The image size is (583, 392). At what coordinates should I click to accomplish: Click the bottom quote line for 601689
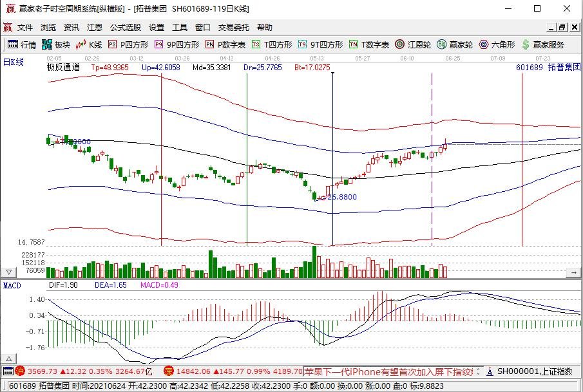coord(226,386)
